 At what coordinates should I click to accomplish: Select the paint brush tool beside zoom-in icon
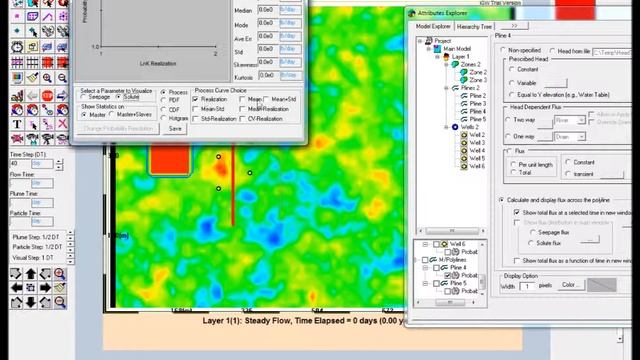pos(32,78)
